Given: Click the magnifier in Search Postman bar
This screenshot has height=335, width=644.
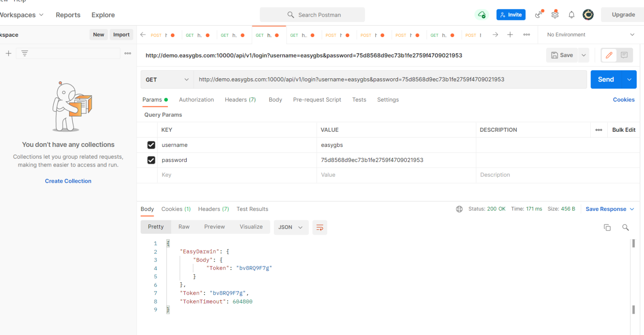Looking at the screenshot, I should click(x=291, y=15).
